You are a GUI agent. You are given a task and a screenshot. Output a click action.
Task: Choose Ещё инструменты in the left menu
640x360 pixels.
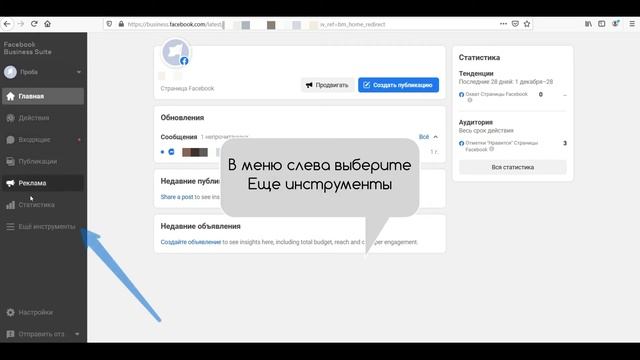click(43, 227)
